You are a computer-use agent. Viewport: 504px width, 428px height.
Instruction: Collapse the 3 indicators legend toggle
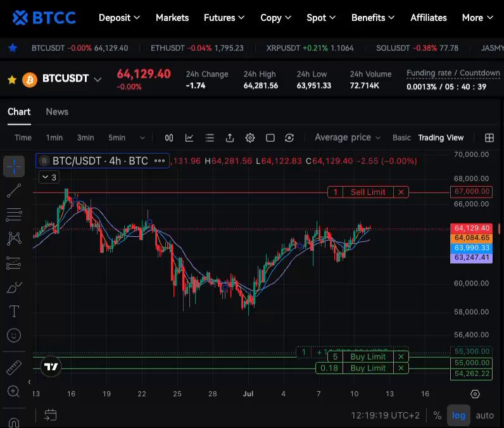coord(49,177)
